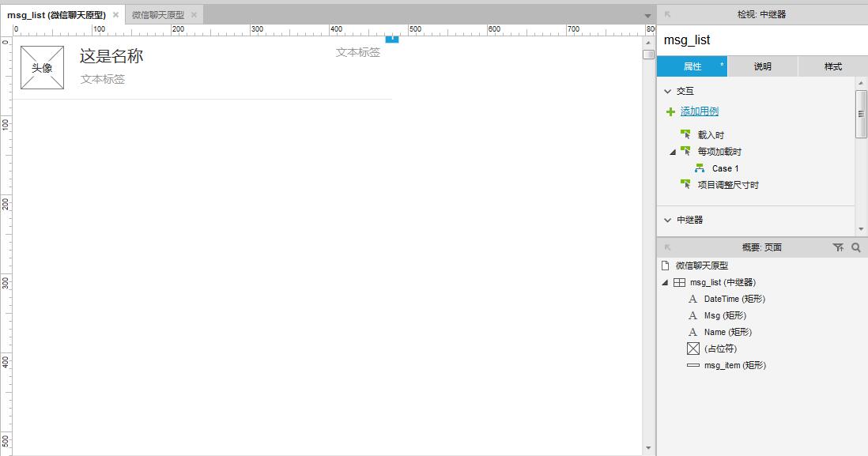
Task: Select the 头像 placeholder image on canvas
Action: [x=42, y=67]
